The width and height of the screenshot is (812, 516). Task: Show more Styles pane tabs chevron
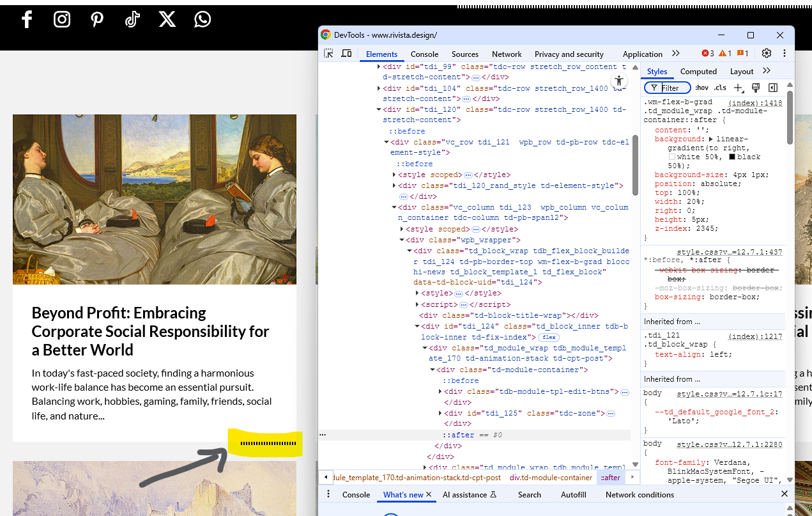[767, 71]
